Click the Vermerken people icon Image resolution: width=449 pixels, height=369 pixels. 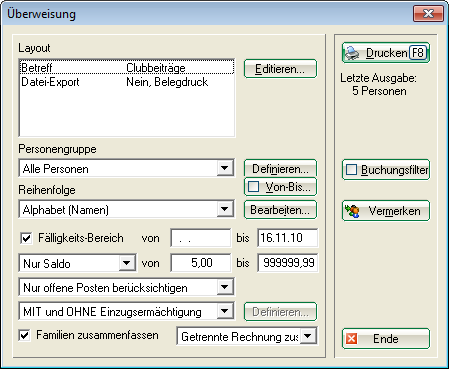pos(353,211)
